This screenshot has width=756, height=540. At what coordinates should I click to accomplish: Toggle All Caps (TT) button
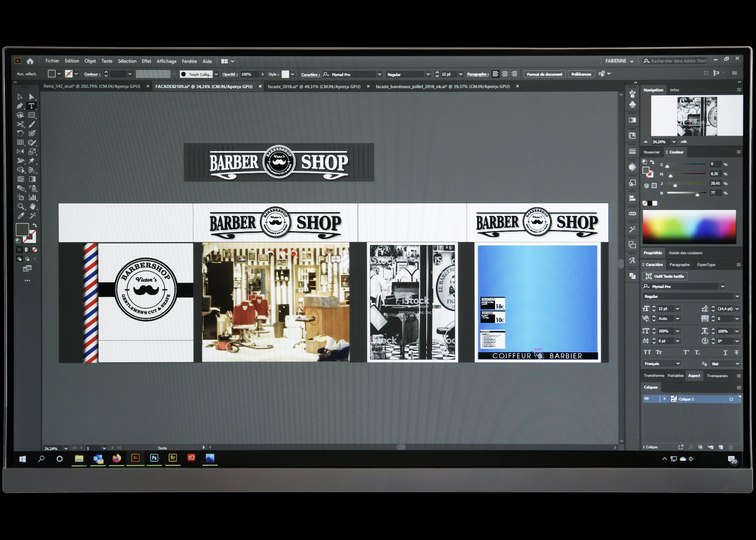point(647,352)
